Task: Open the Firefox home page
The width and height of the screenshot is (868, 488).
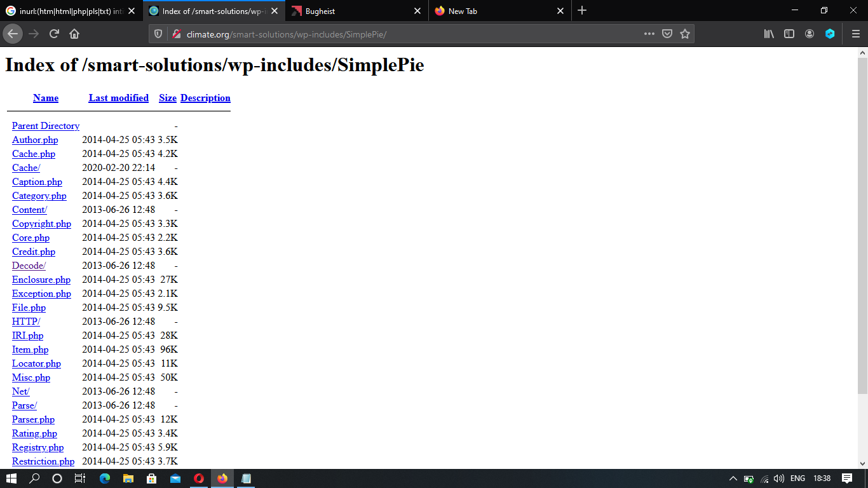Action: 74,34
